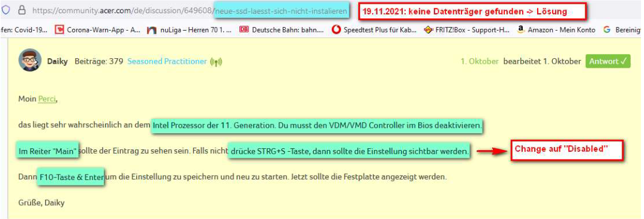
Task: Click the green online status signal icon
Action: point(215,62)
